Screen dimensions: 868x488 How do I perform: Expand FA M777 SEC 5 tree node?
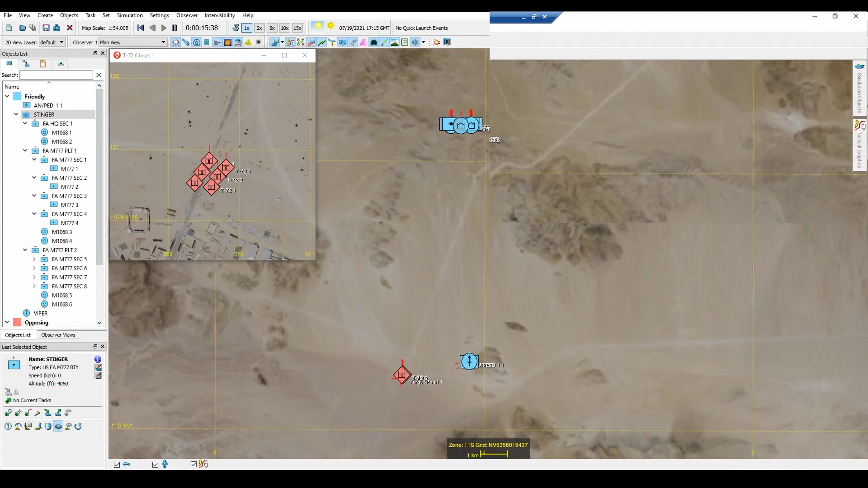tap(34, 259)
